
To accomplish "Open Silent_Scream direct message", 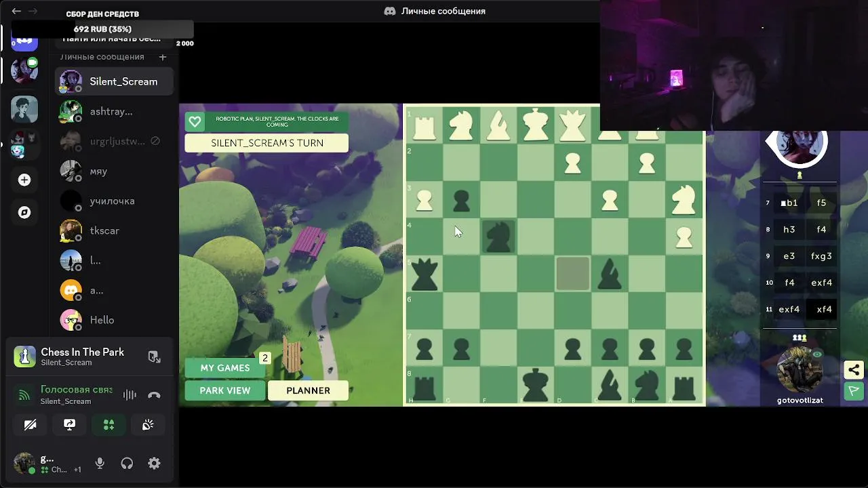I will [114, 81].
